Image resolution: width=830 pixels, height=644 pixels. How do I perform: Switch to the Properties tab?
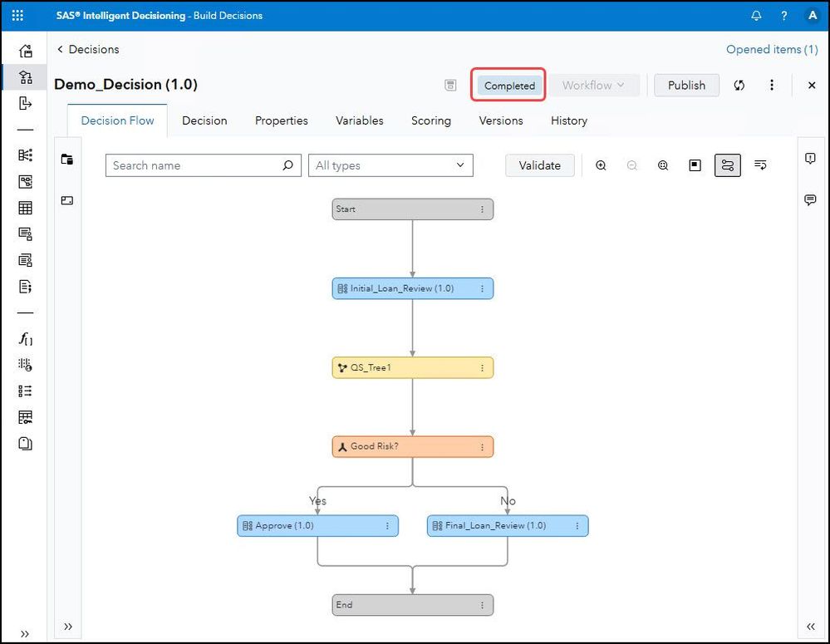[x=281, y=120]
